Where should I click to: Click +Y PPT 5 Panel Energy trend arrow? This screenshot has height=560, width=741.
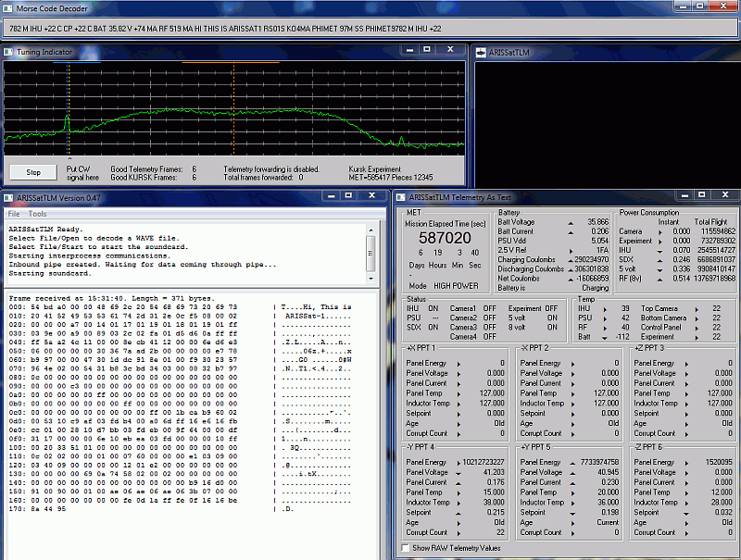[x=572, y=463]
